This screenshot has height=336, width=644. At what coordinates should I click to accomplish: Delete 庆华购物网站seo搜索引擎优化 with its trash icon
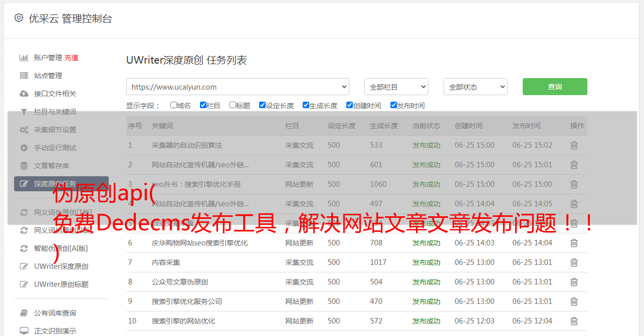[x=574, y=243]
